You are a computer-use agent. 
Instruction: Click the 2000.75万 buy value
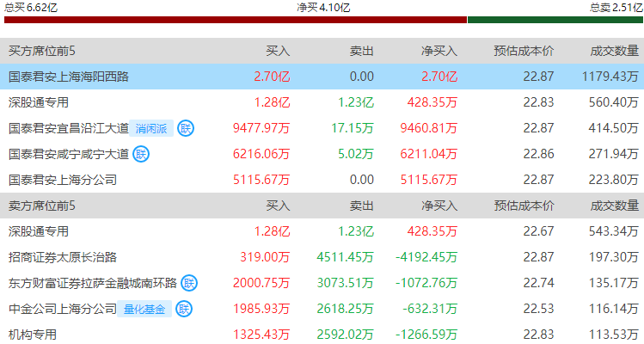(x=261, y=283)
